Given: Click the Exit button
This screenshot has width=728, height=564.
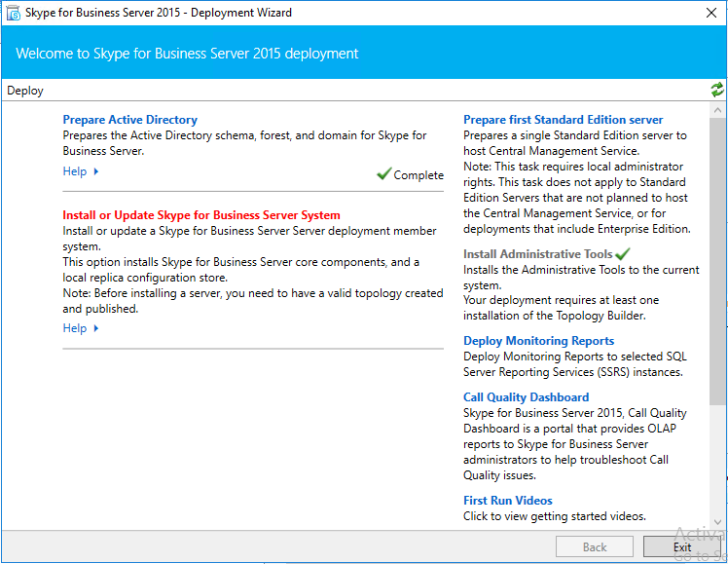Looking at the screenshot, I should 682,546.
